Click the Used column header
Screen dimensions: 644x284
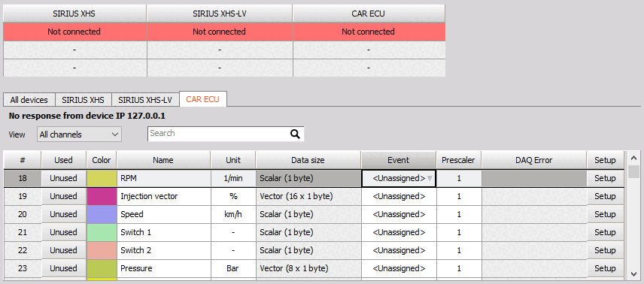[x=64, y=160]
